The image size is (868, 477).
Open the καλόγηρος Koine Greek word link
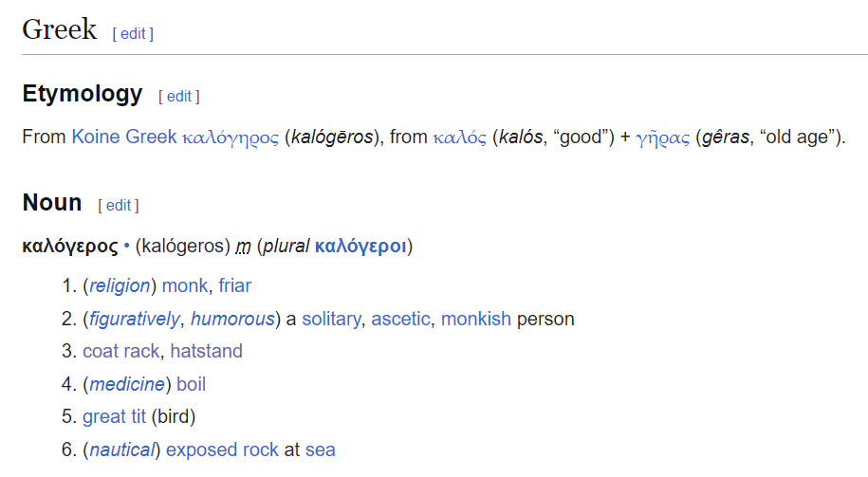tap(231, 138)
